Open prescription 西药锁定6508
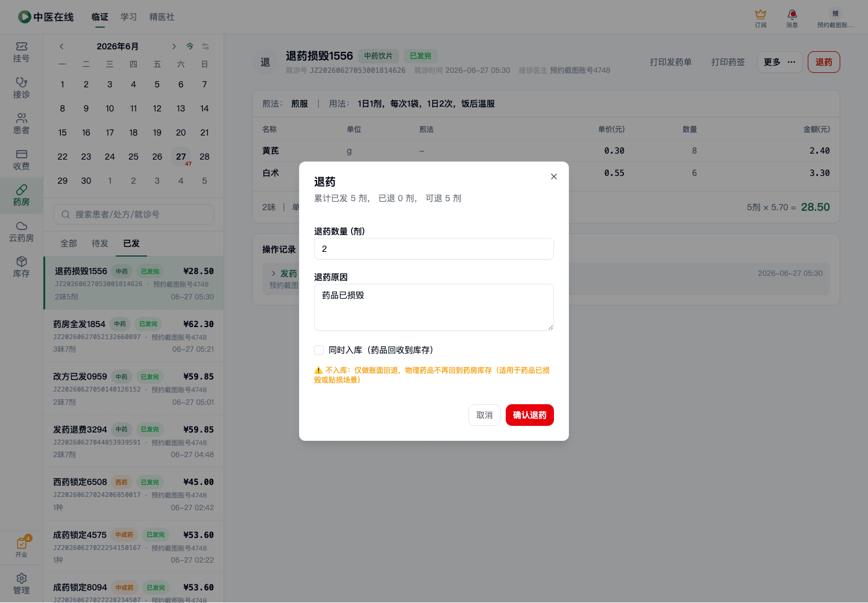The width and height of the screenshot is (868, 603). pyautogui.click(x=134, y=494)
